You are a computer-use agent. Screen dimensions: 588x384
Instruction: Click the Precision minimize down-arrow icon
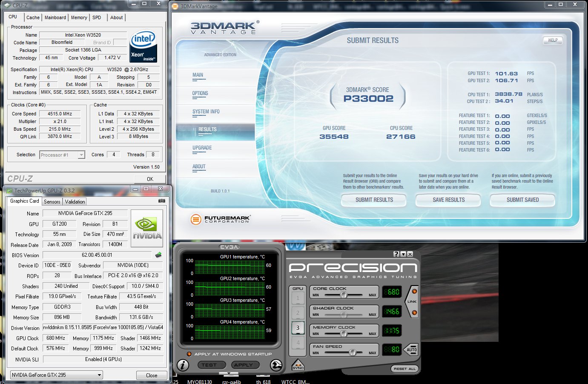coord(403,254)
